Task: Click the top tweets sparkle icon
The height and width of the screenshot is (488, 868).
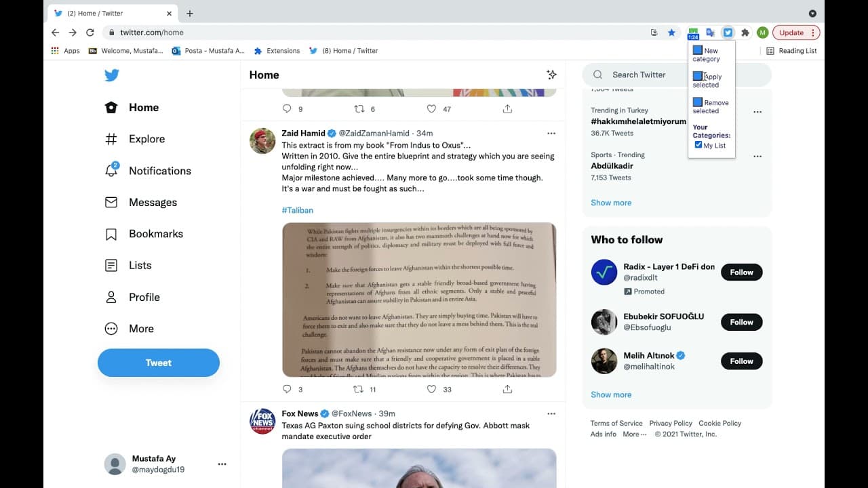Action: 551,75
